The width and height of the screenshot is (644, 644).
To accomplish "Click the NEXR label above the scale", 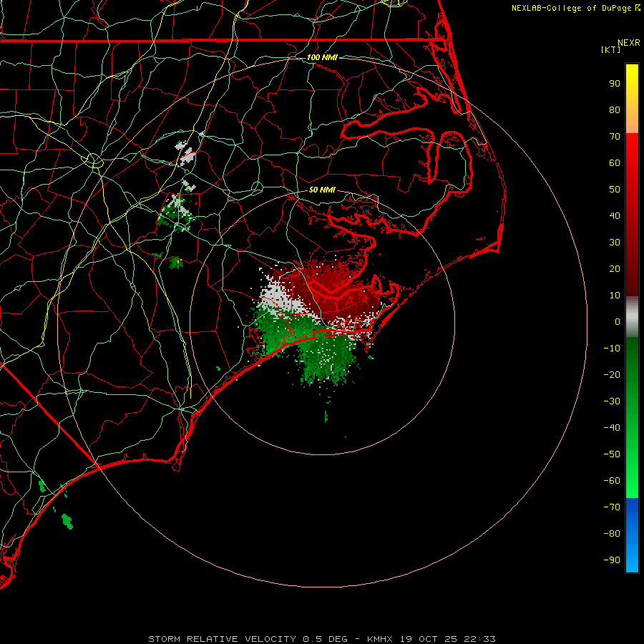I will 629,43.
